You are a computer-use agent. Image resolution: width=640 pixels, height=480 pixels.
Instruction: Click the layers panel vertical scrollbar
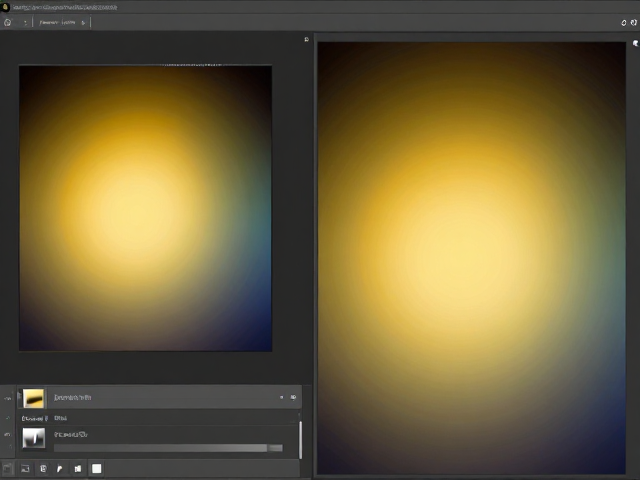[x=300, y=440]
